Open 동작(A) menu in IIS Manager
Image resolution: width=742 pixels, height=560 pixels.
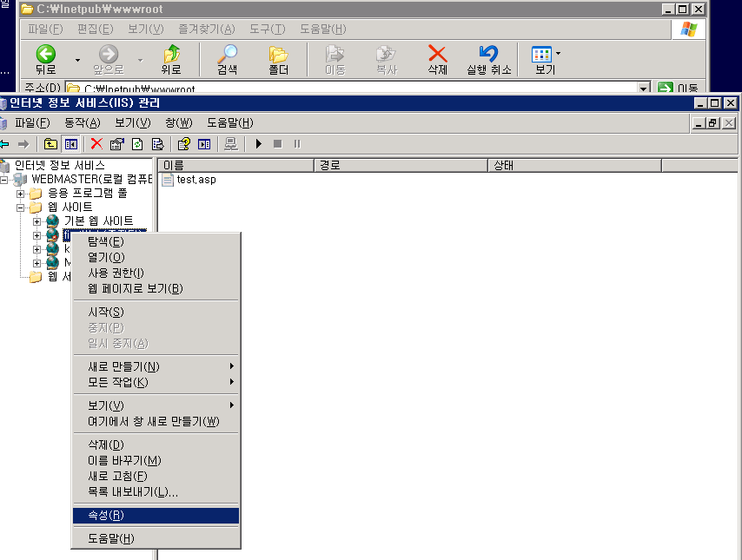point(83,123)
